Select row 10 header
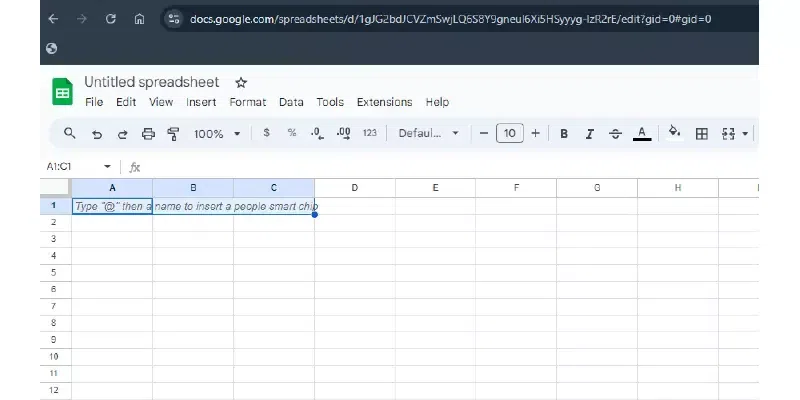This screenshot has width=800, height=400. 56,357
